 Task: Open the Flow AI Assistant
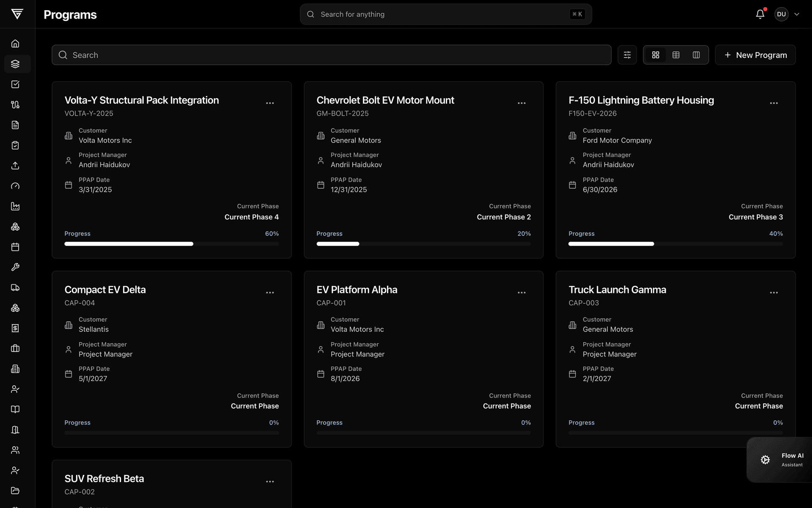pos(779,460)
